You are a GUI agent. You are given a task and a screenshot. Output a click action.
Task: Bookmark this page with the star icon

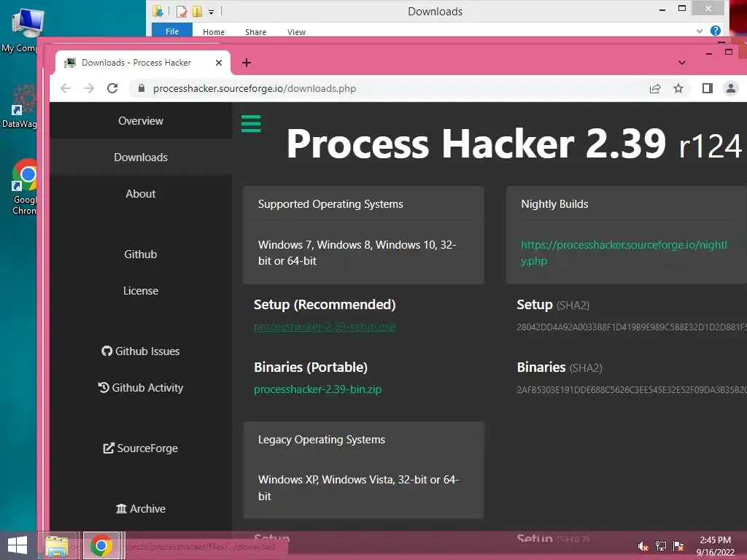point(678,88)
